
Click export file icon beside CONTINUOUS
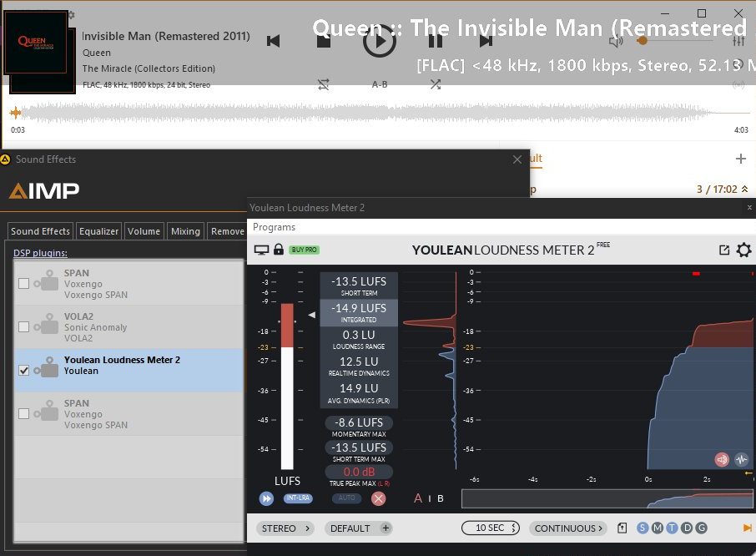[622, 528]
